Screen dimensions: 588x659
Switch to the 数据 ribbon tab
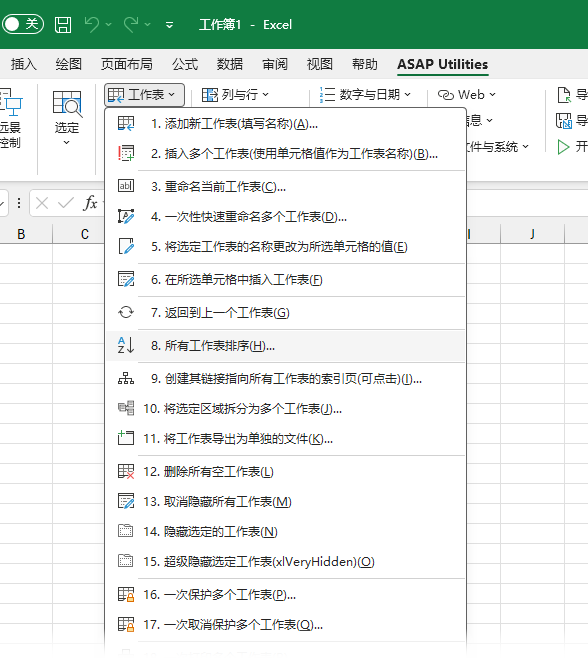click(229, 64)
